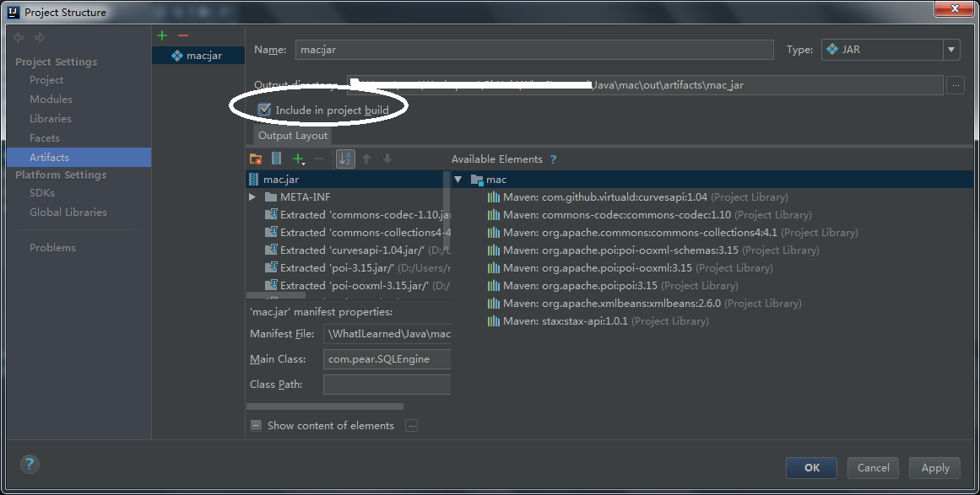Click the OK button
The height and width of the screenshot is (495, 980).
click(x=811, y=467)
